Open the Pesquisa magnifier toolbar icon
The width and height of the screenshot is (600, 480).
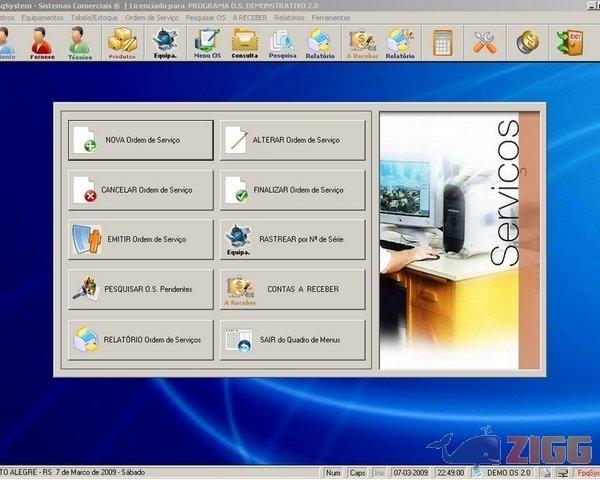[x=282, y=43]
